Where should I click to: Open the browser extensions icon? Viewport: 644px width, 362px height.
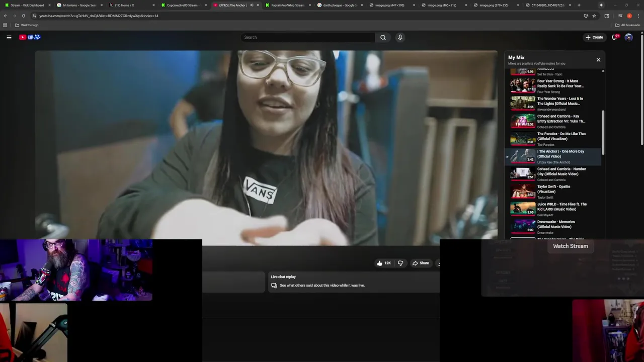607,16
